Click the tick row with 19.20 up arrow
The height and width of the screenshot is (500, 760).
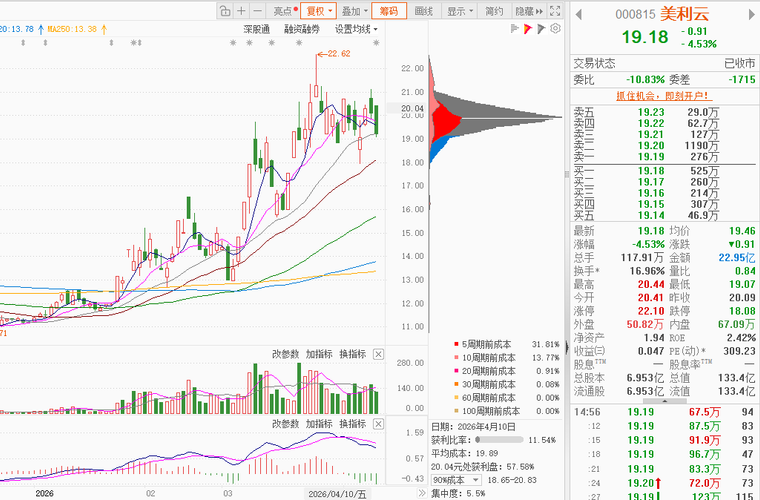pyautogui.click(x=664, y=483)
